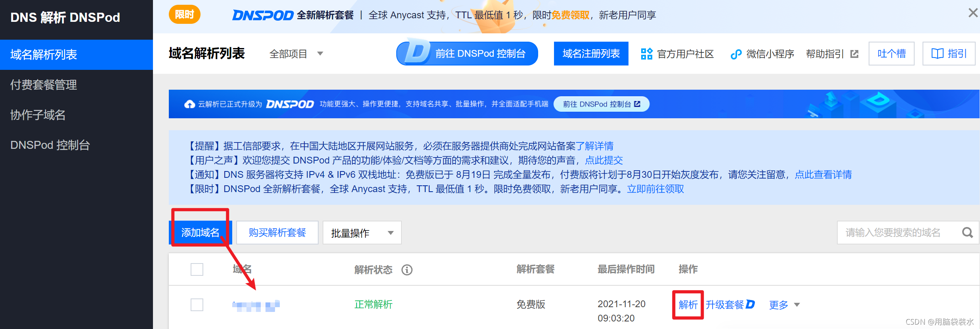This screenshot has width=980, height=329.
Task: Click the 域名注册列表 button
Action: [591, 54]
